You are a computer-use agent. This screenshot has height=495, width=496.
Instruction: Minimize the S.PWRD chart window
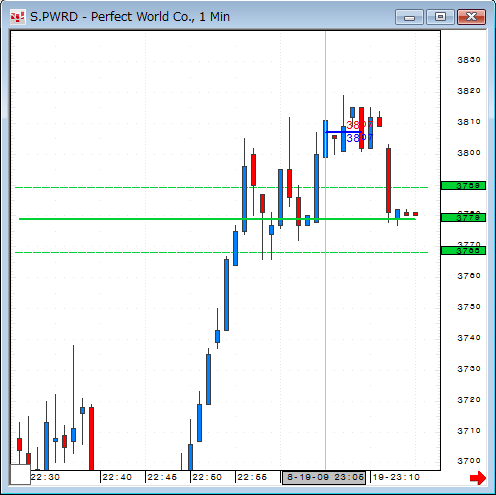tap(409, 17)
